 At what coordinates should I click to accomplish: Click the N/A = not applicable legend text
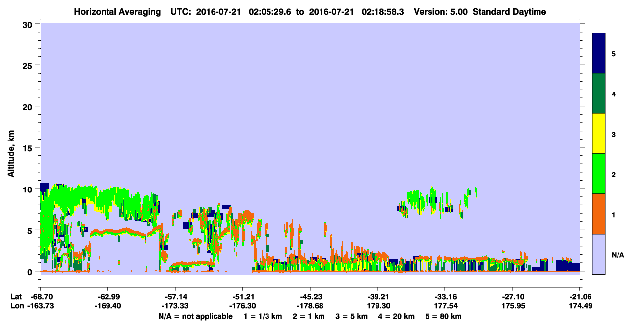(195, 316)
